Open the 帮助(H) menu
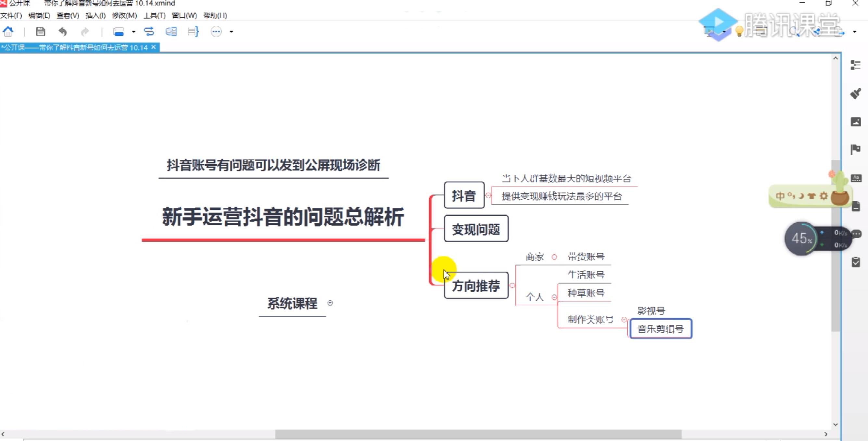The height and width of the screenshot is (441, 868). tap(215, 16)
